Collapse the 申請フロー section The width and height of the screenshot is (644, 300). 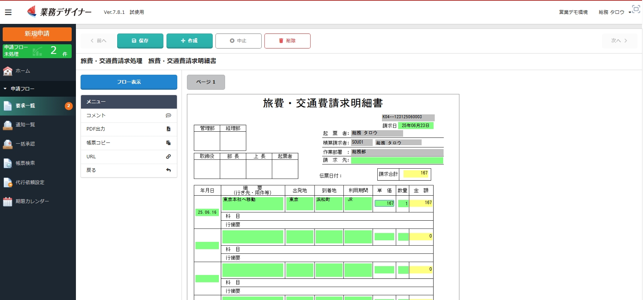(x=38, y=89)
